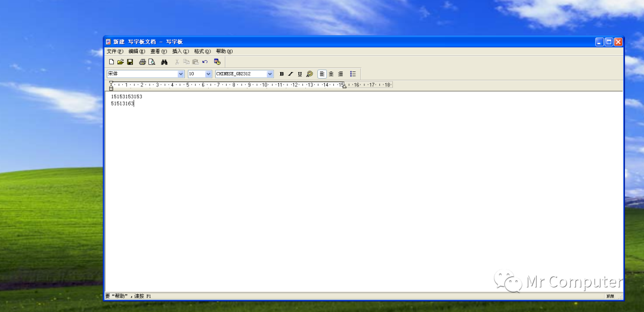
Task: Open Print Preview from the toolbar
Action: click(151, 62)
